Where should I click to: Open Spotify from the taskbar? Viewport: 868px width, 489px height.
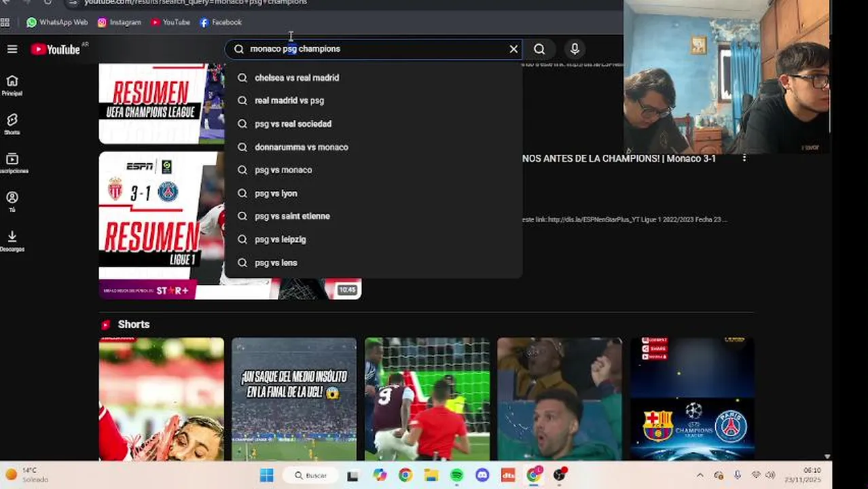point(456,475)
